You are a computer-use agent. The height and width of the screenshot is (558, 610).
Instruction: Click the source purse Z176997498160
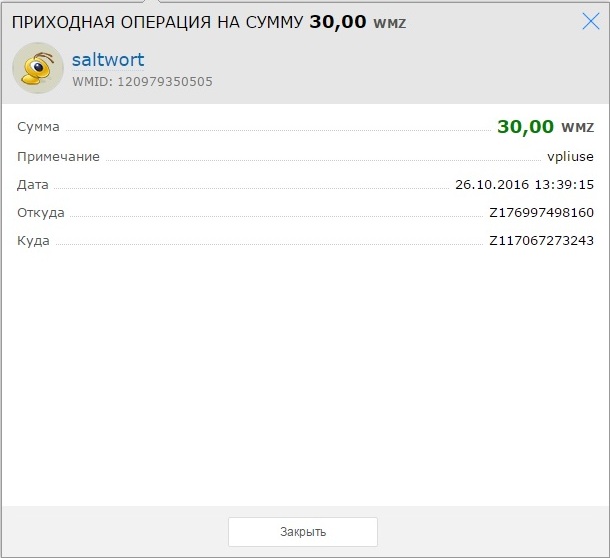click(542, 212)
